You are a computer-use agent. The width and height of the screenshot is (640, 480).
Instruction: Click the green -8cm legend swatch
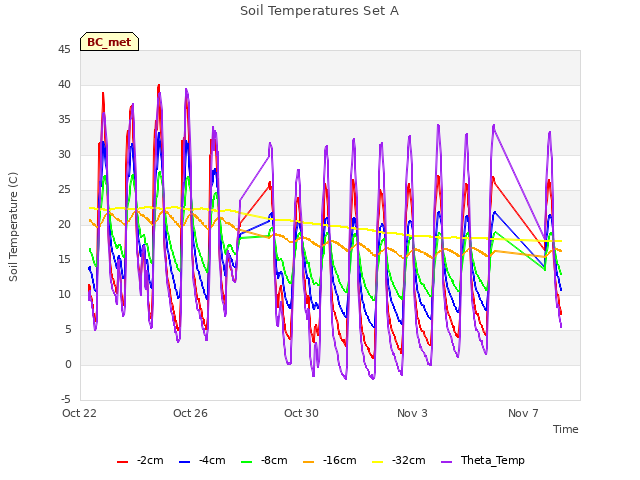(247, 462)
